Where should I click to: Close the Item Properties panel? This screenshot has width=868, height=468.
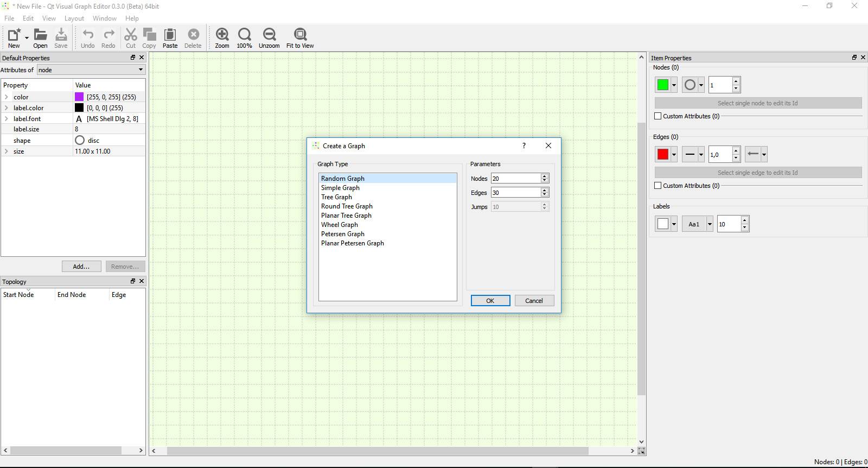(863, 58)
